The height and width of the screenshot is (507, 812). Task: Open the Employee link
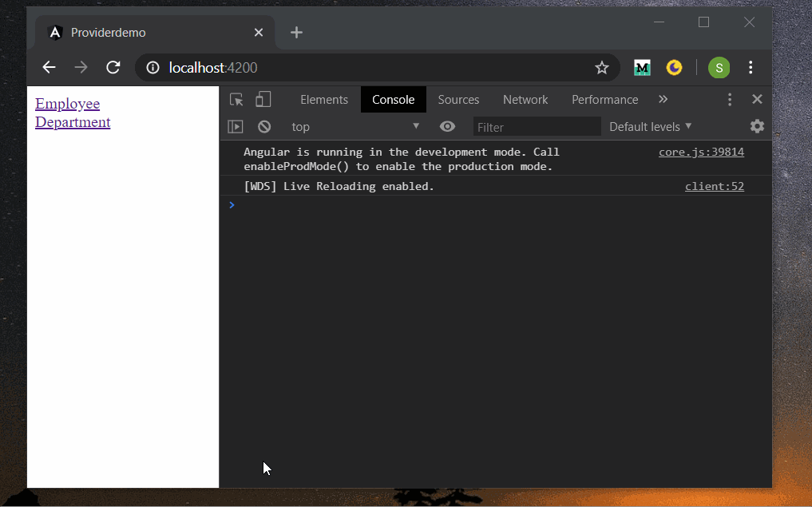click(67, 104)
